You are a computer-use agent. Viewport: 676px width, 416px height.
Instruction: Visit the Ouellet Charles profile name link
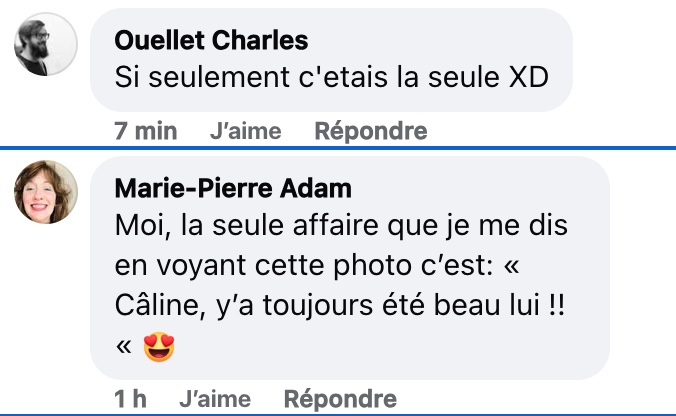(211, 40)
